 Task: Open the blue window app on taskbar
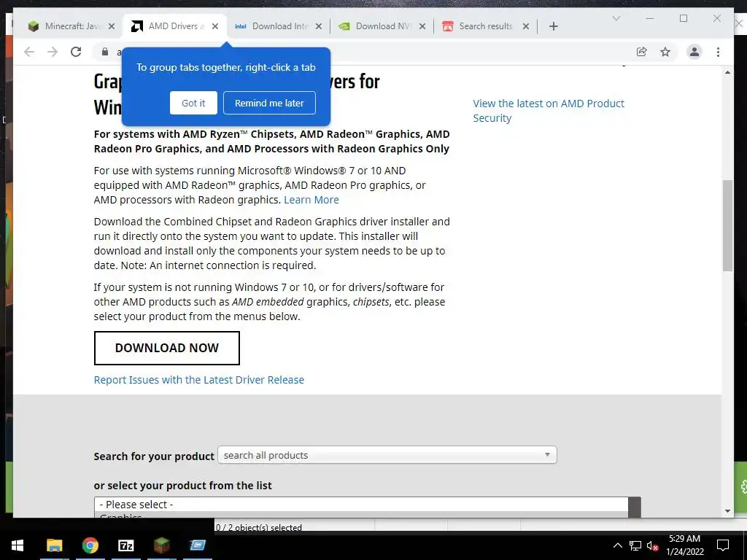[x=197, y=545]
